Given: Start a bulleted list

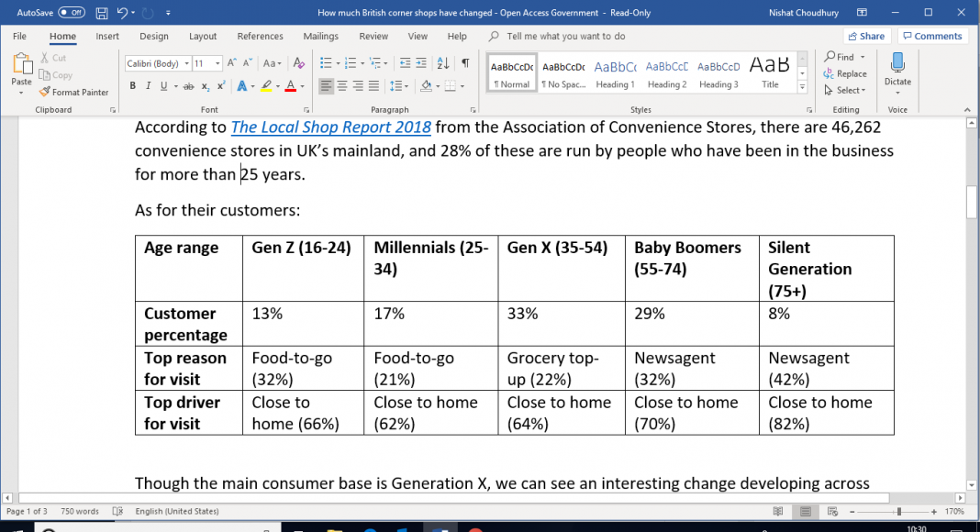Looking at the screenshot, I should pos(326,63).
